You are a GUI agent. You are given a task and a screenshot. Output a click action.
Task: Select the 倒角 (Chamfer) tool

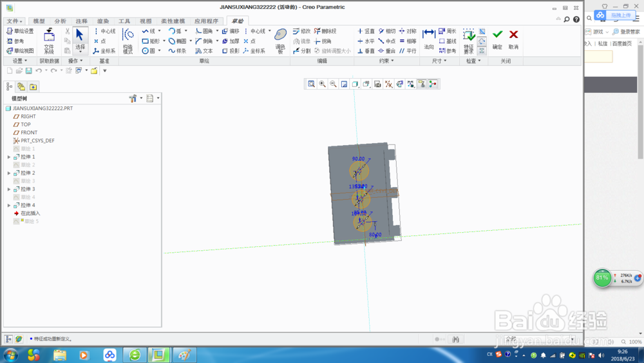point(204,41)
